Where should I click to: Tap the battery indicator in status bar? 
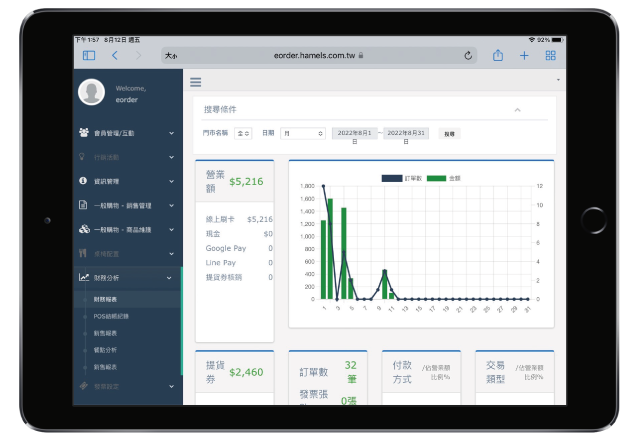coord(557,40)
